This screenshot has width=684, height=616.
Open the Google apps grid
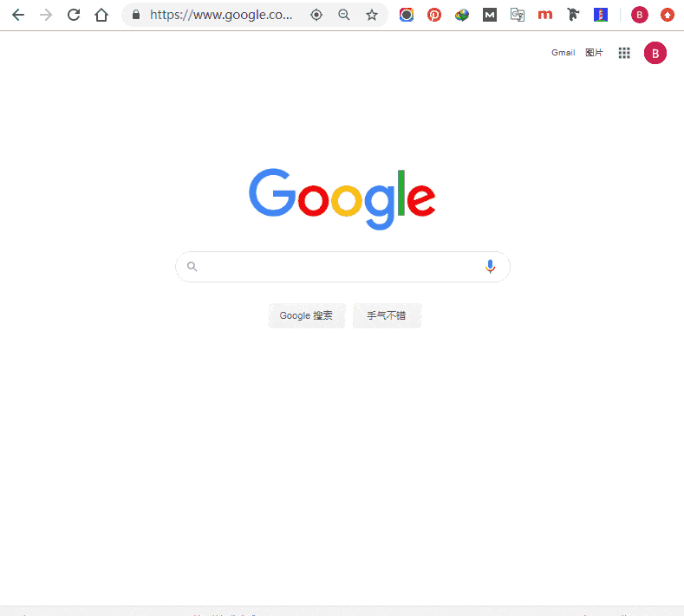point(624,53)
